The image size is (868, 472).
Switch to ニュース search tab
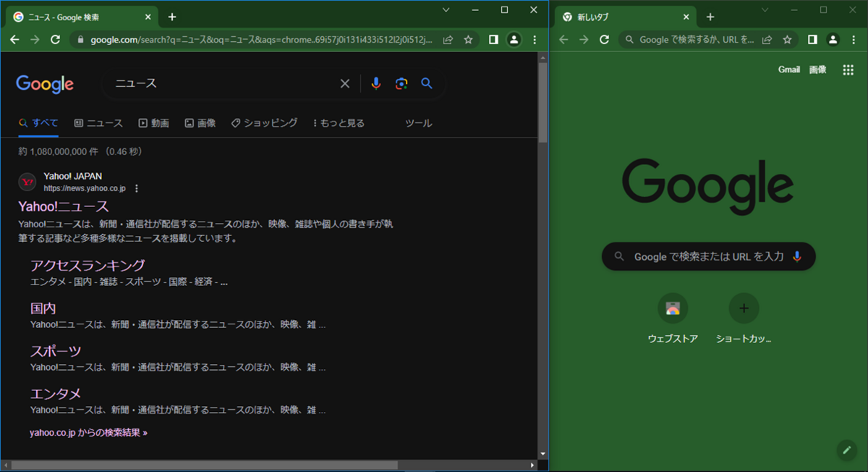98,123
